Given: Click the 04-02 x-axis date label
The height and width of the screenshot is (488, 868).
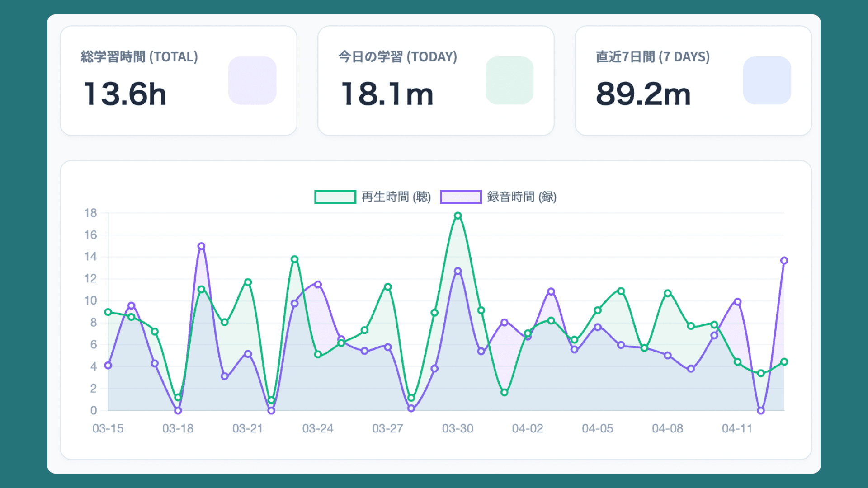Looking at the screenshot, I should coord(527,428).
